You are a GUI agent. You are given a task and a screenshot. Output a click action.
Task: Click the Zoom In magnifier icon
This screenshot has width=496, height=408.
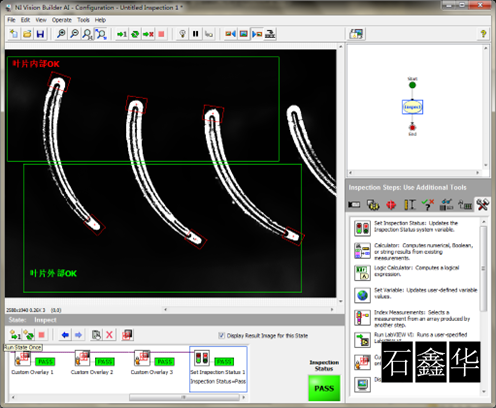[61, 34]
